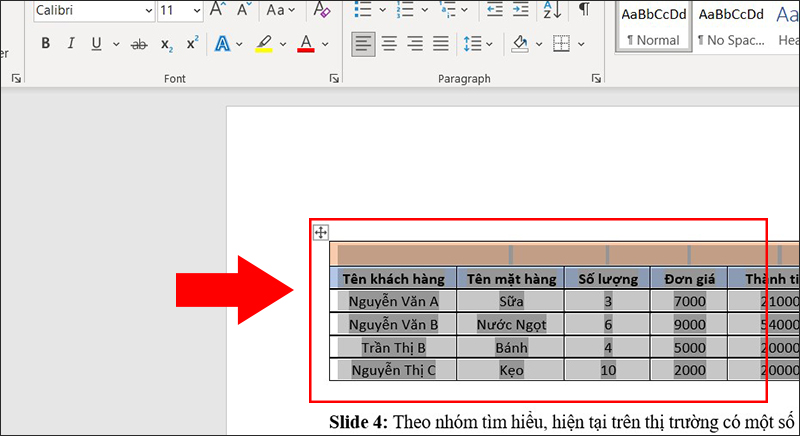Apply yellow text highlight color

coord(264,44)
